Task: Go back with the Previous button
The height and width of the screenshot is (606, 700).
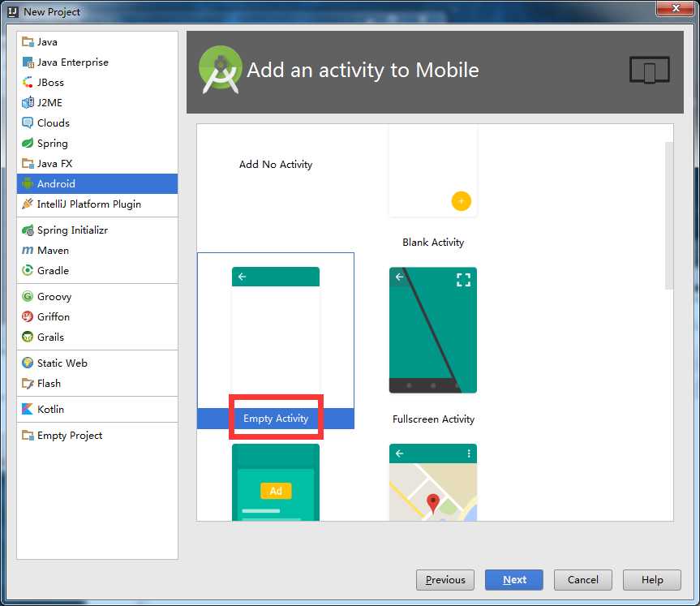Action: [445, 580]
